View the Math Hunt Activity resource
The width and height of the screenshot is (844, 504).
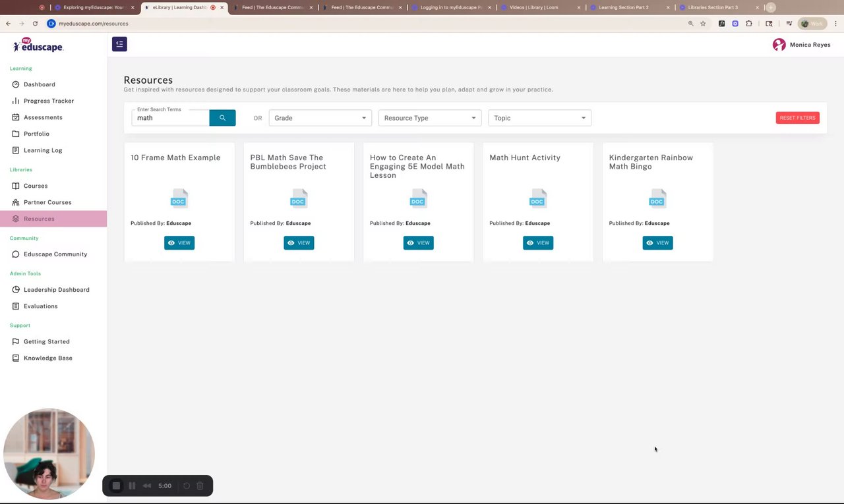tap(538, 243)
